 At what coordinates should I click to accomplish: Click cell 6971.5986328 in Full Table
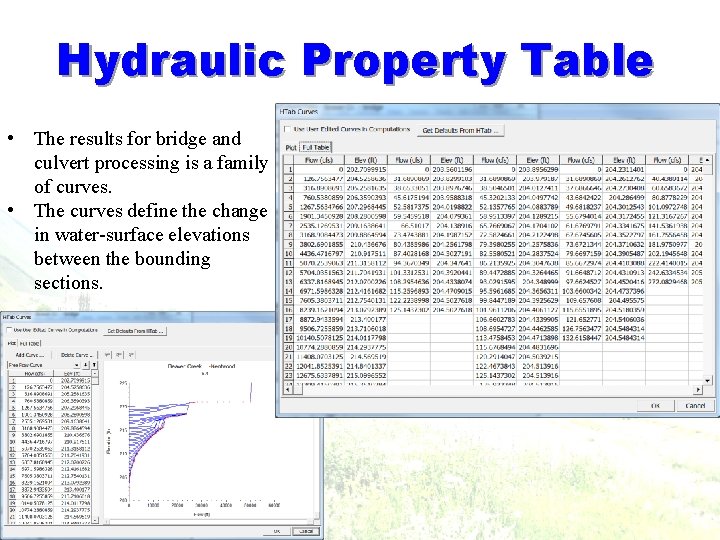[x=319, y=291]
